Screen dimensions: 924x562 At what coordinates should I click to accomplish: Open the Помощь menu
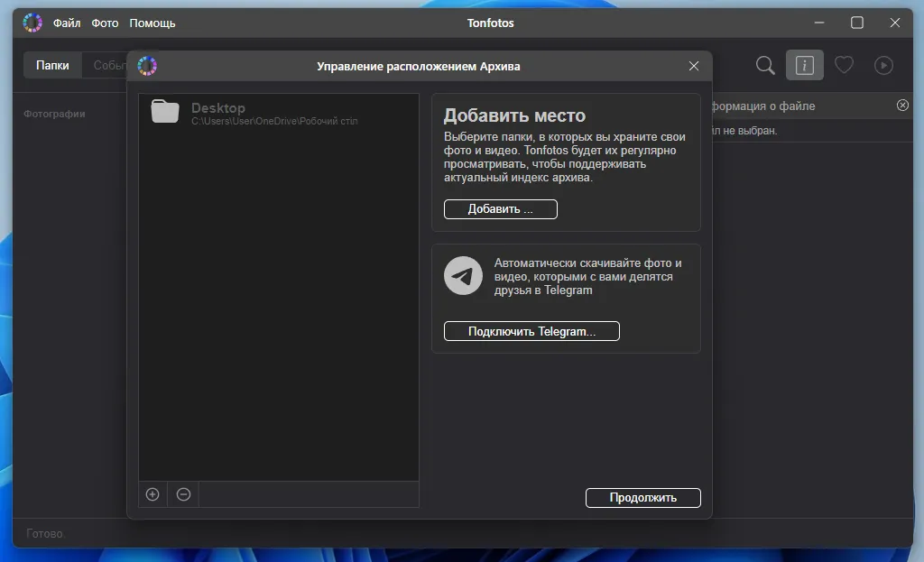[152, 23]
